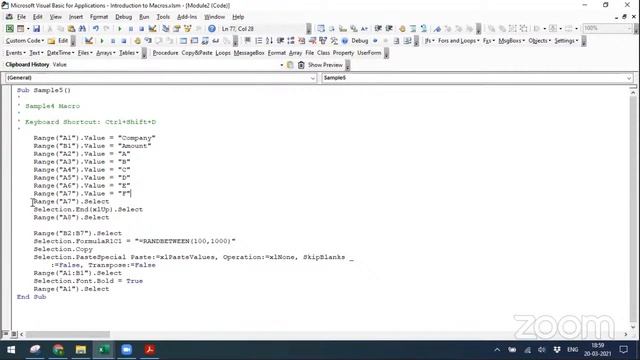Open the File menu

(21, 17)
